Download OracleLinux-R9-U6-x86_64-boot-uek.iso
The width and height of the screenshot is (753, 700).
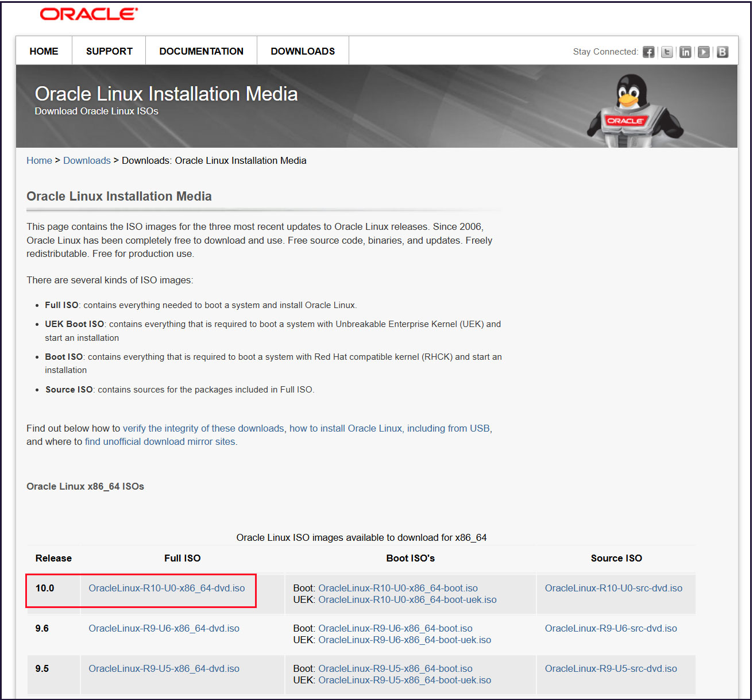(x=405, y=640)
